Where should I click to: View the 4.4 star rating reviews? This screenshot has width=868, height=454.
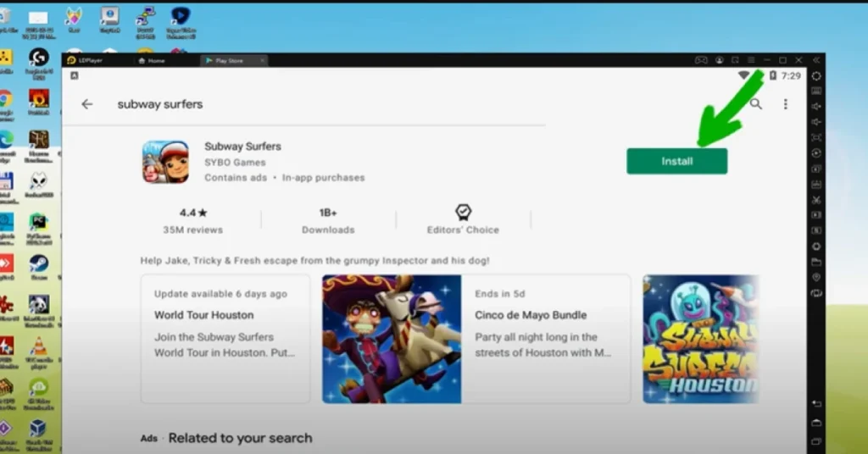tap(192, 220)
